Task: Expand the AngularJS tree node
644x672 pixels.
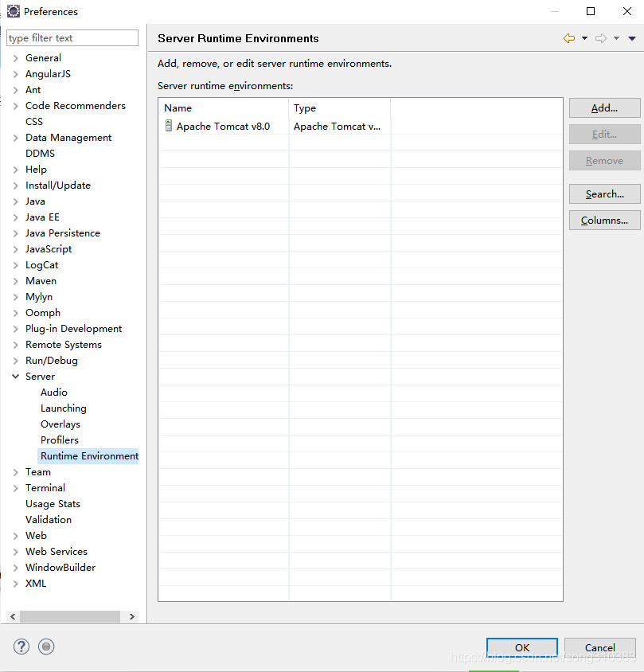Action: point(15,74)
